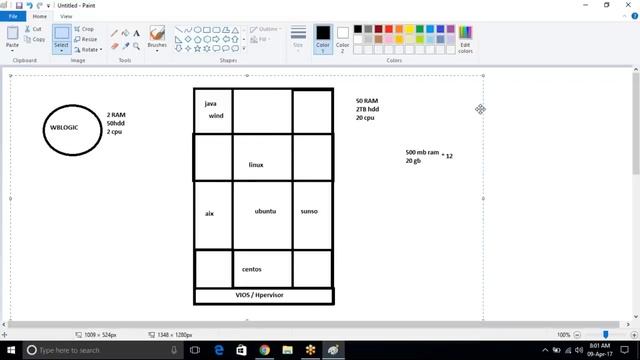Open File Explorer from the taskbar
Screen dimensions: 640x360
pos(287,350)
